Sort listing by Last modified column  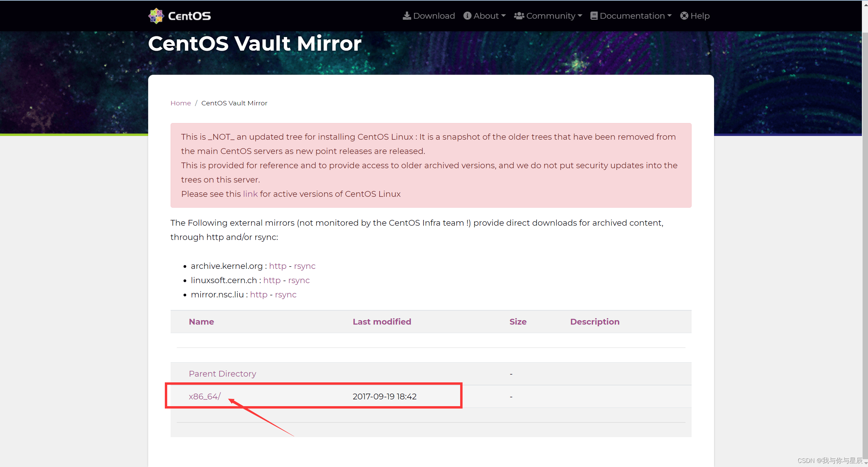pyautogui.click(x=382, y=322)
